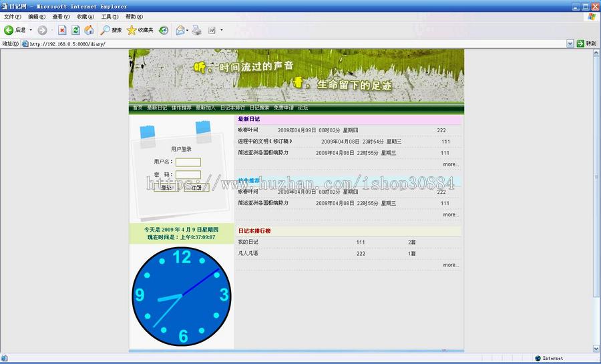Click more... under 最新日记 section
Viewport: 601px width, 364px height.
(451, 164)
